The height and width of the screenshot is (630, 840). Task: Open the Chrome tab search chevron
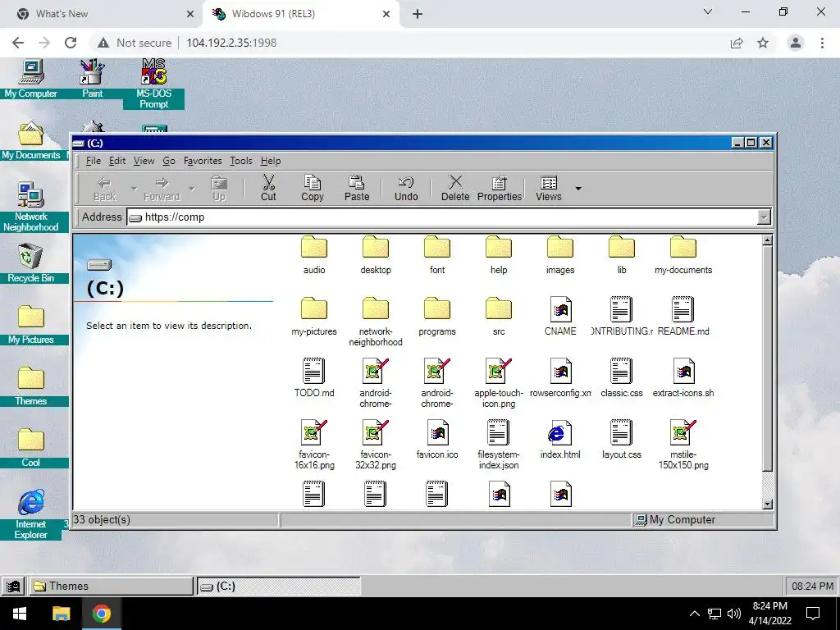click(x=708, y=11)
